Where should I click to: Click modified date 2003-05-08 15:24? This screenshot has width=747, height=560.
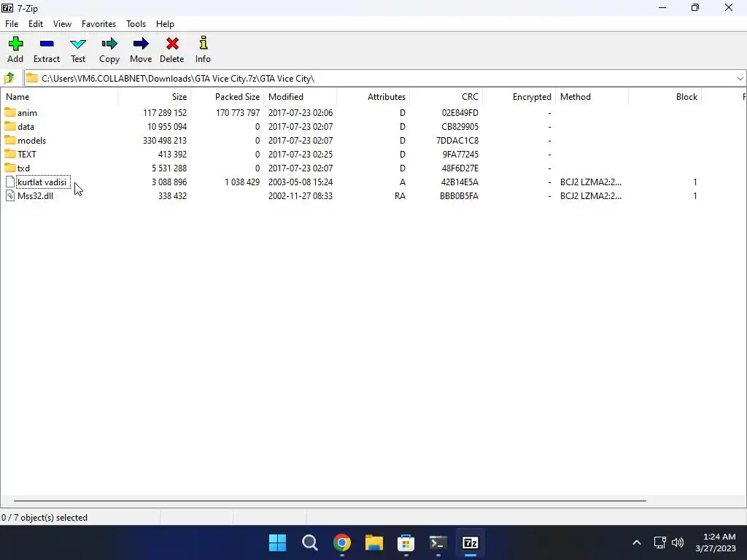300,182
